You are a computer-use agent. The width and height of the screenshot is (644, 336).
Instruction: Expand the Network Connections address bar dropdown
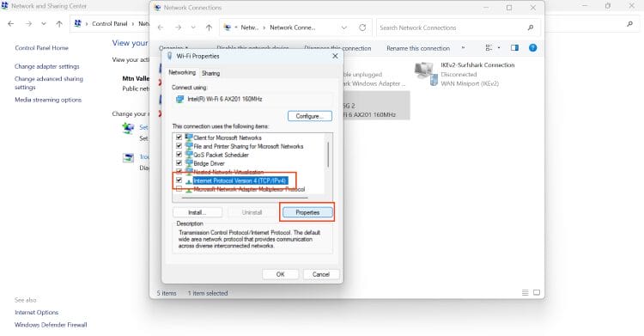point(344,27)
